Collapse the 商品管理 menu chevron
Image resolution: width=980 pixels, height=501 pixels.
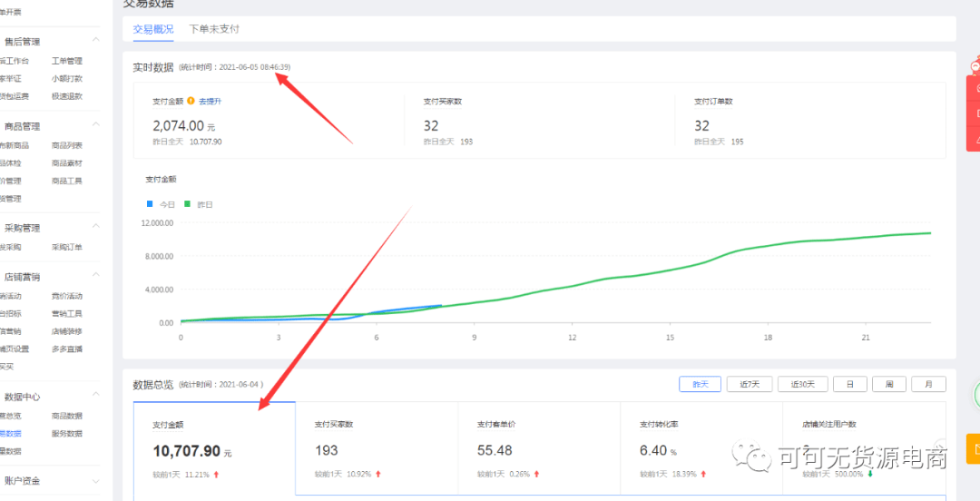point(96,125)
